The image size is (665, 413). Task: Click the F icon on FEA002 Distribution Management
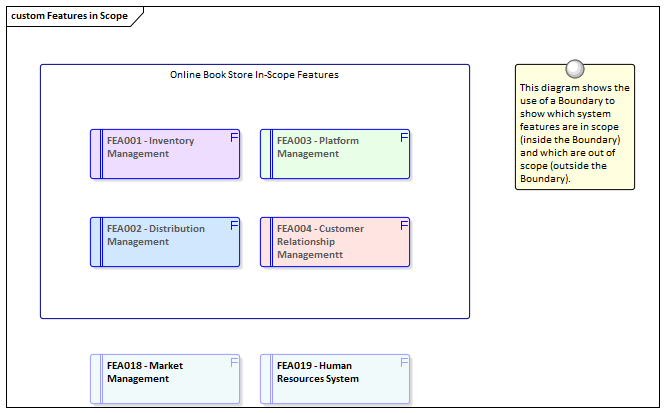click(x=234, y=226)
